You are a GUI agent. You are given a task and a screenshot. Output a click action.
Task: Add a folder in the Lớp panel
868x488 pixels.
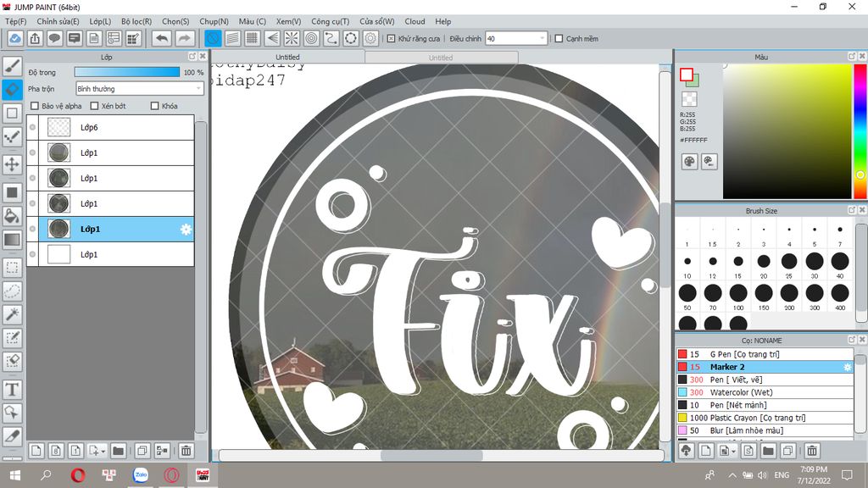click(118, 451)
